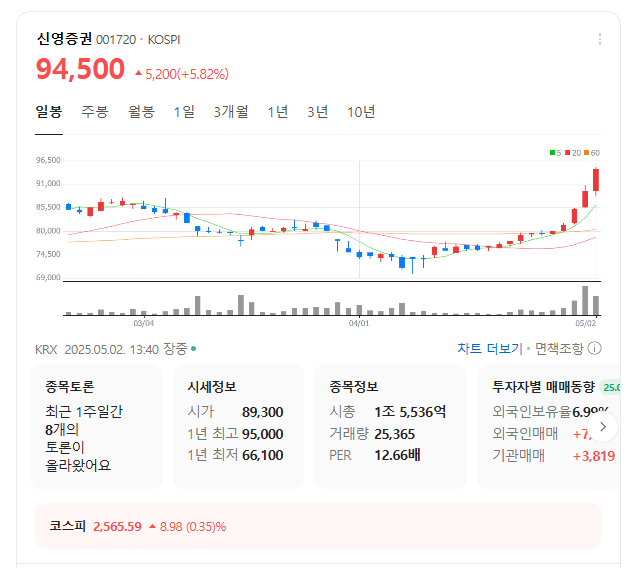Screen dimensions: 635x568
Task: Show the 3개월 chart range
Action: (x=231, y=112)
